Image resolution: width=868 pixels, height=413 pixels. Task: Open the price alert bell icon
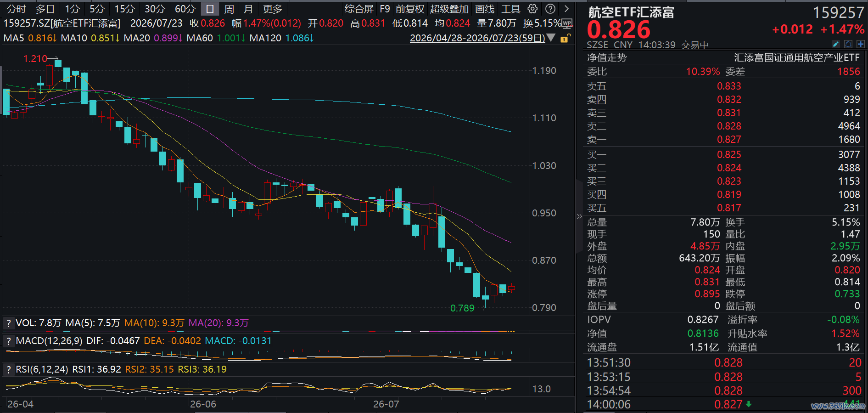[x=848, y=44]
